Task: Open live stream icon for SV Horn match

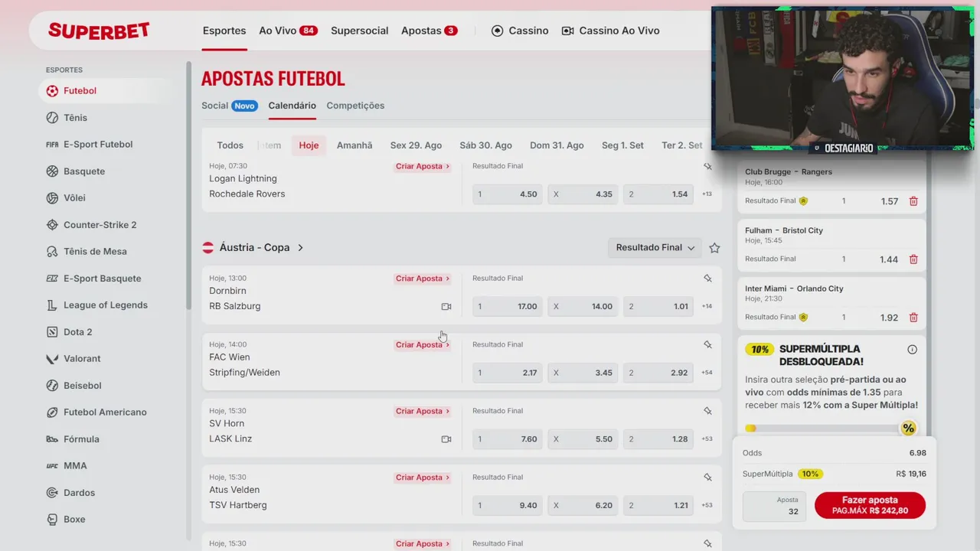Action: [446, 439]
